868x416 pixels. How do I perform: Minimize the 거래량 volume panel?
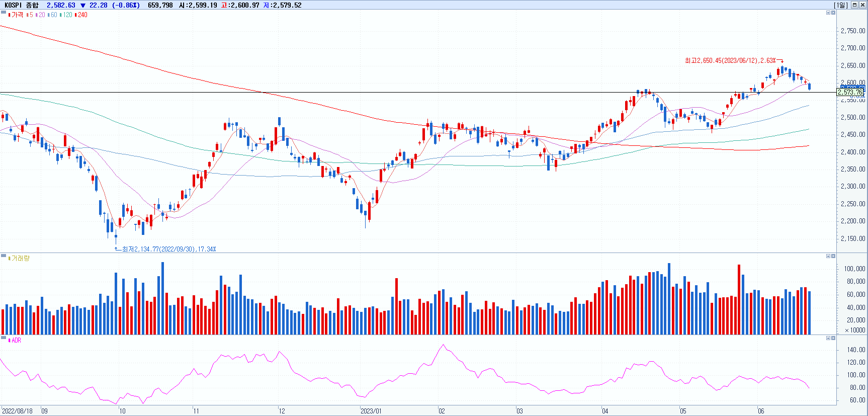[828, 256]
